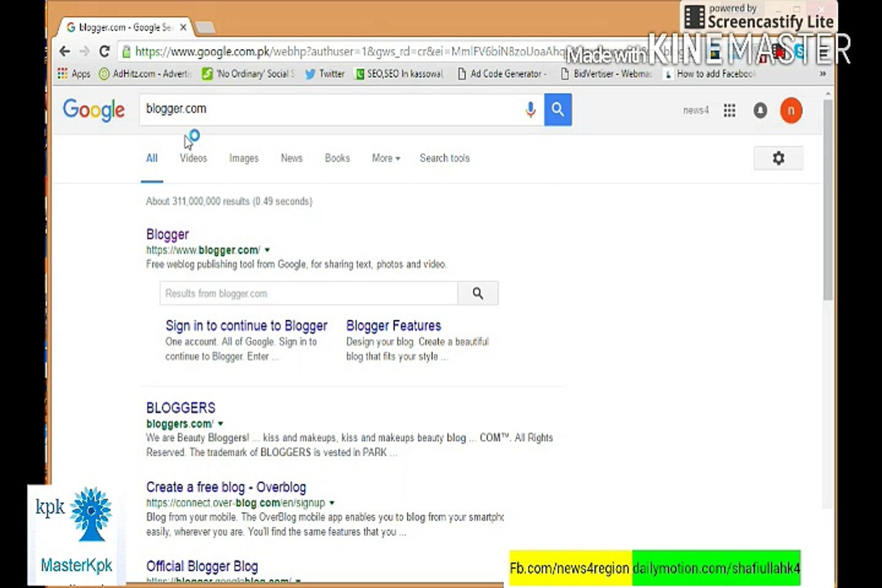Viewport: 882px width, 588px height.
Task: Search within blogger.com using magnifier button
Action: click(x=477, y=293)
